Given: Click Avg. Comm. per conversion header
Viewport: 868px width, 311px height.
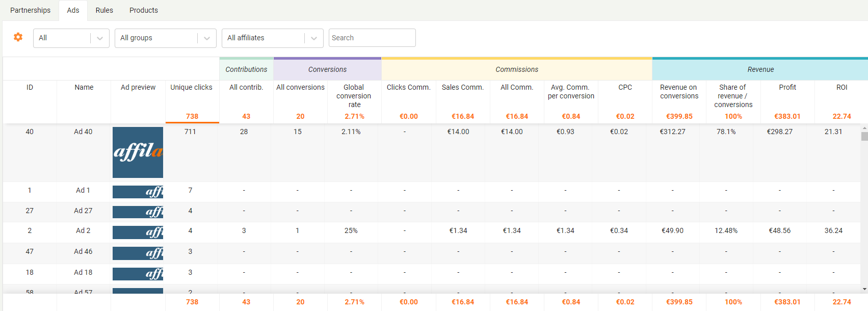Looking at the screenshot, I should click(x=571, y=92).
